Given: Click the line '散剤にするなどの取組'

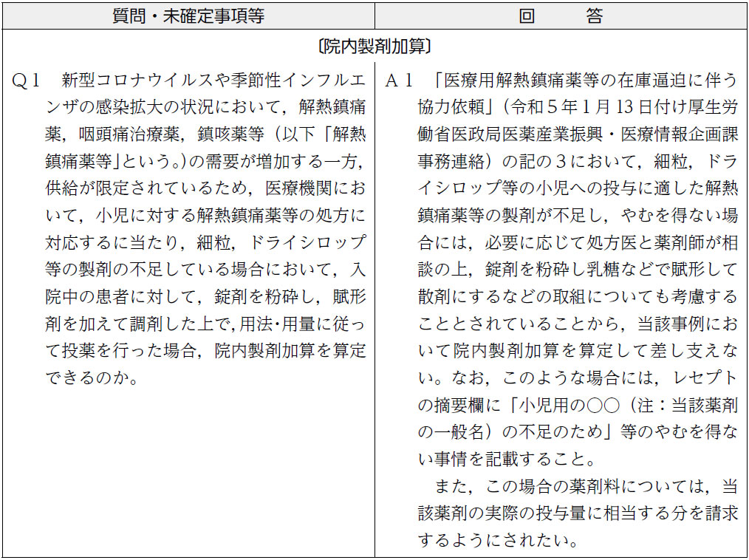Looking at the screenshot, I should point(578,297).
